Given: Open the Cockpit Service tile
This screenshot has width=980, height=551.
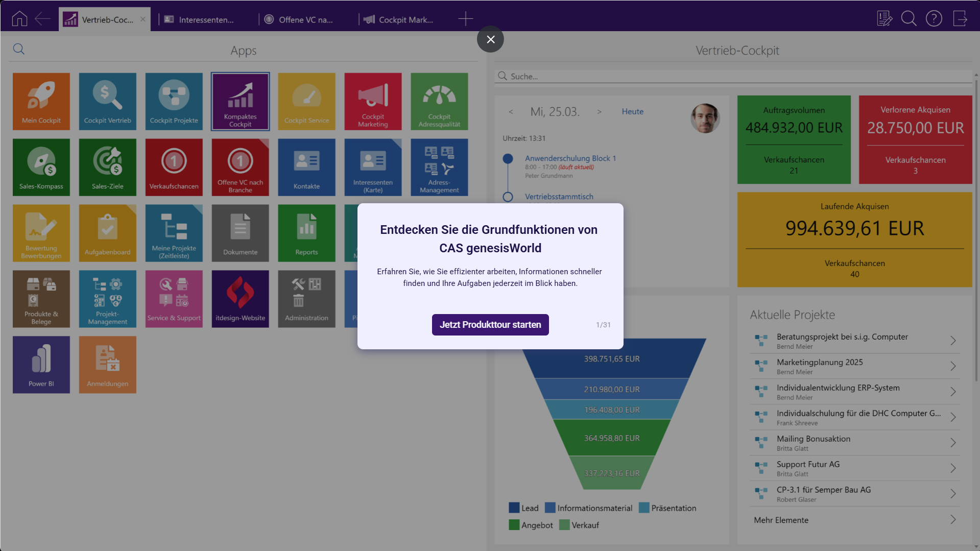Looking at the screenshot, I should [307, 101].
